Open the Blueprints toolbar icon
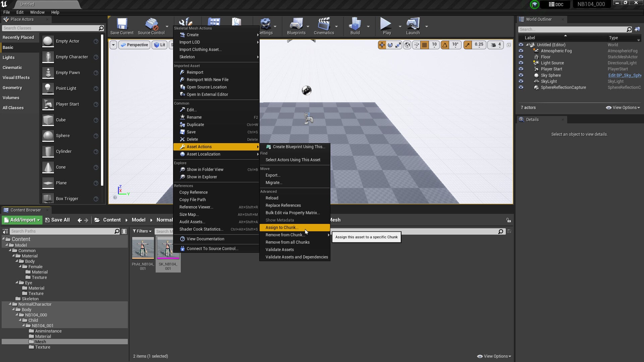This screenshot has height=362, width=644. (296, 26)
